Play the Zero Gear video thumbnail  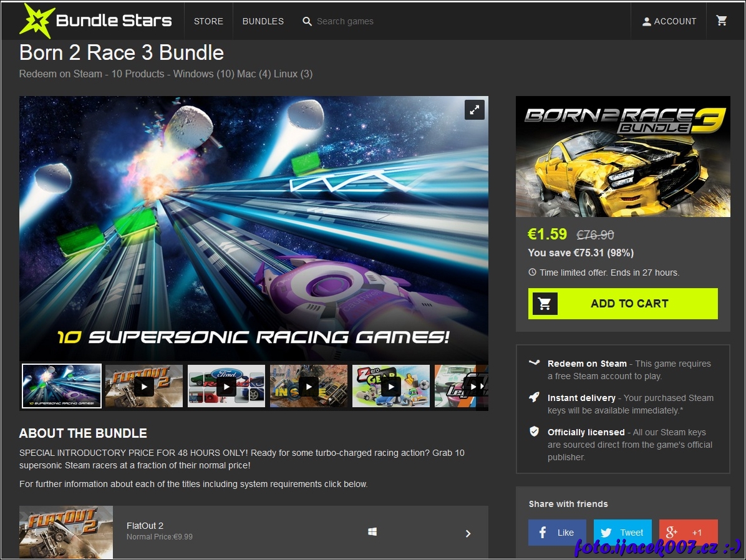[390, 387]
